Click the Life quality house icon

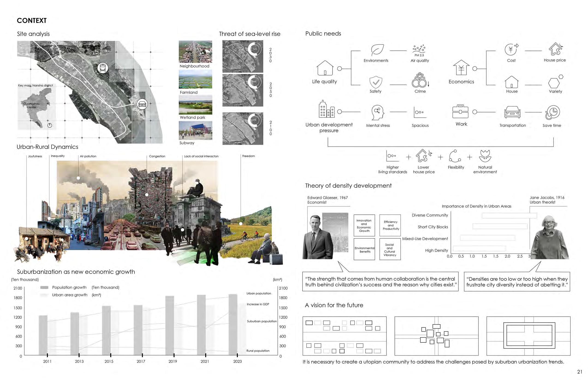(325, 68)
